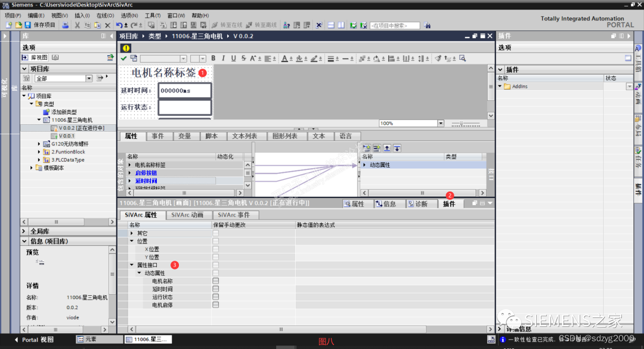The image size is (644, 349).
Task: Toggle Italic text formatting
Action: pyautogui.click(x=224, y=58)
